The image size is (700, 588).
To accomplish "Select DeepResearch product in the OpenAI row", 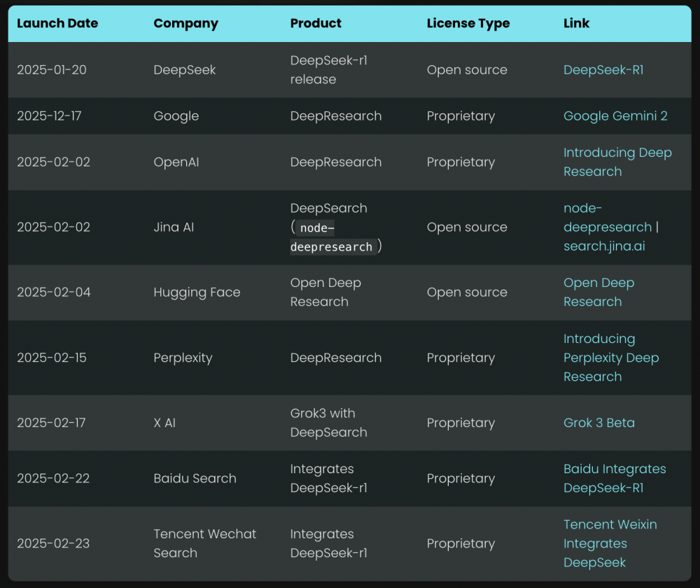I will pyautogui.click(x=336, y=162).
